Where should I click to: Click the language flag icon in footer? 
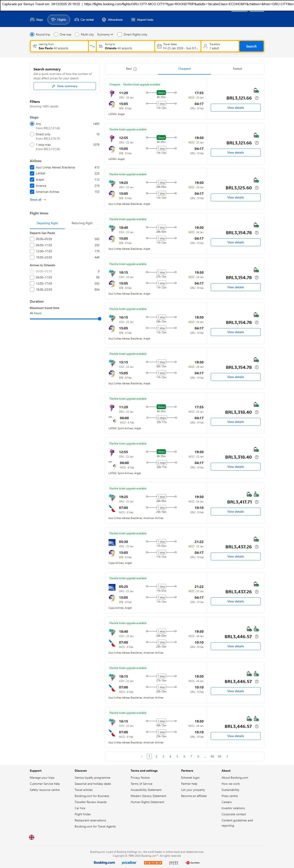pos(32,837)
